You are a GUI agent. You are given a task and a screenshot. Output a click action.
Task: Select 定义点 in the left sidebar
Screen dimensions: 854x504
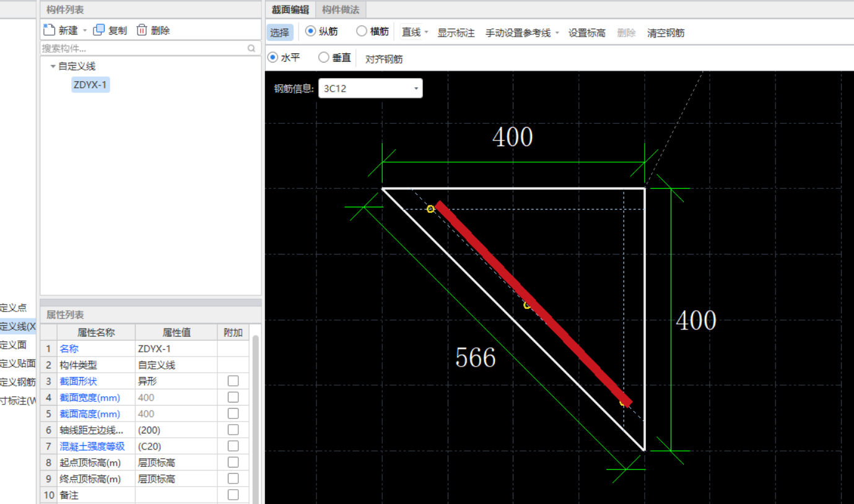pyautogui.click(x=13, y=308)
